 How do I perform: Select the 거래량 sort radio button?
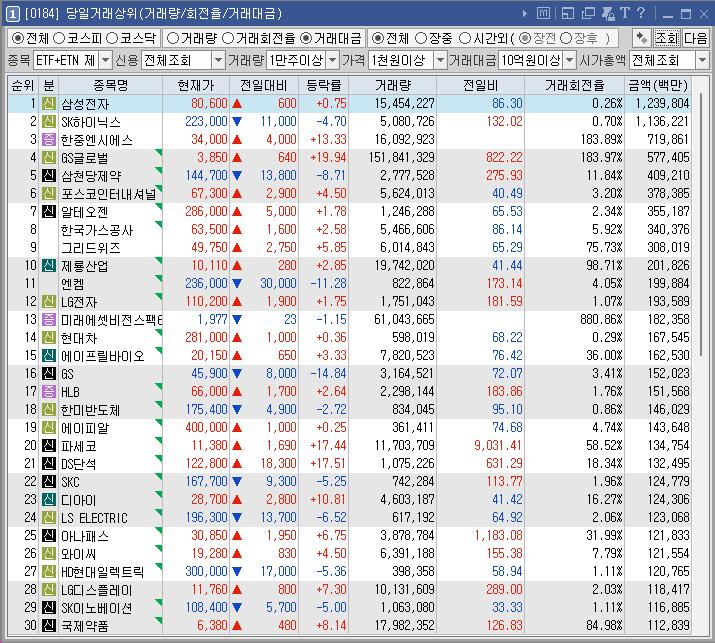[173, 38]
